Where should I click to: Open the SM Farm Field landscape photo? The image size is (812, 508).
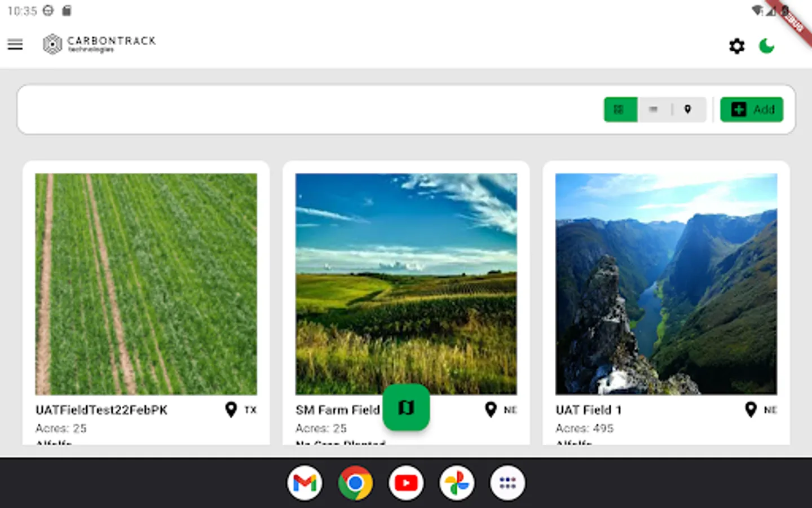tap(406, 284)
